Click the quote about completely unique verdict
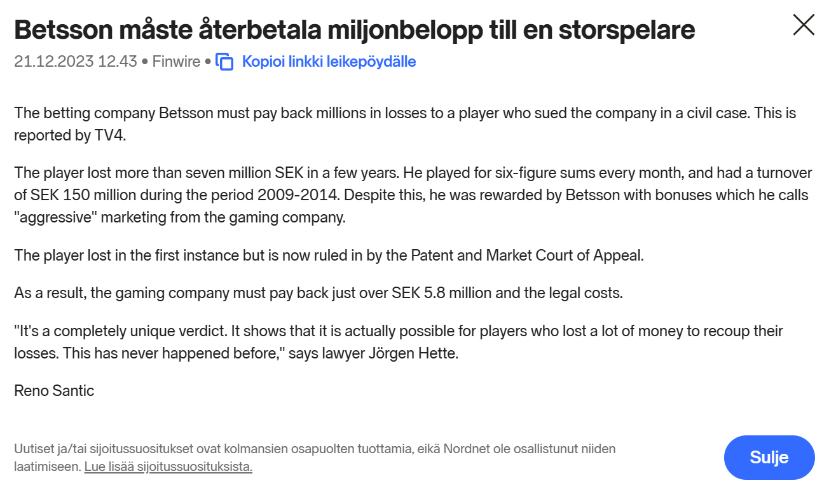The width and height of the screenshot is (829, 504). pyautogui.click(x=399, y=342)
